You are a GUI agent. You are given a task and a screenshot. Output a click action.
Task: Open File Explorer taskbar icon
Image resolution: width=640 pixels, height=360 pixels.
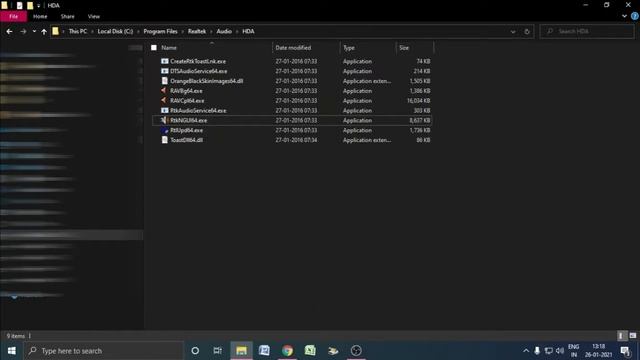pyautogui.click(x=242, y=351)
